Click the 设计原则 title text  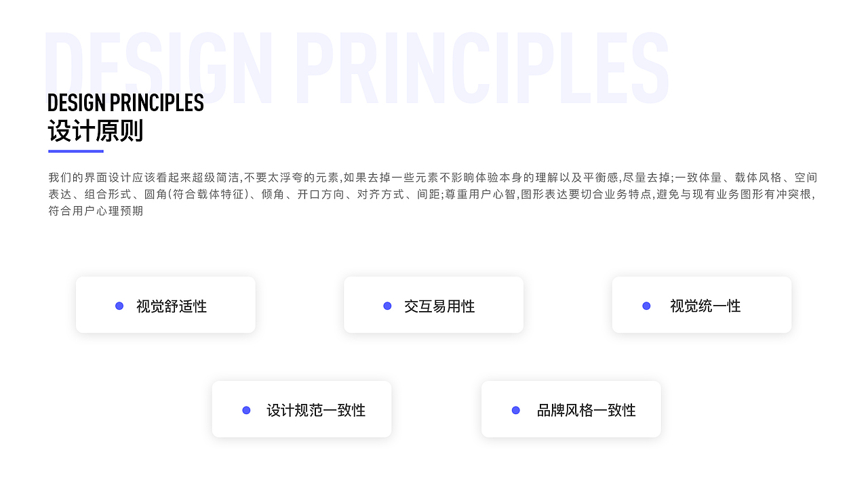[x=96, y=131]
